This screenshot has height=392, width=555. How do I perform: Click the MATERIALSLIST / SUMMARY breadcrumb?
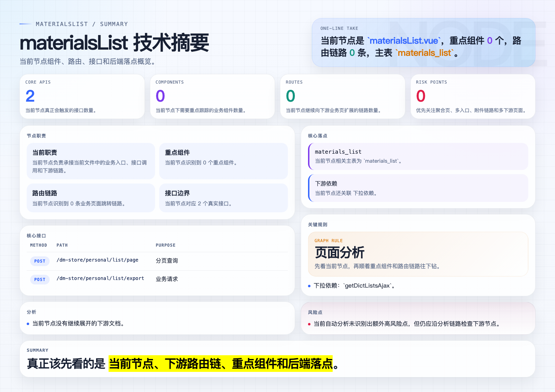coord(82,24)
